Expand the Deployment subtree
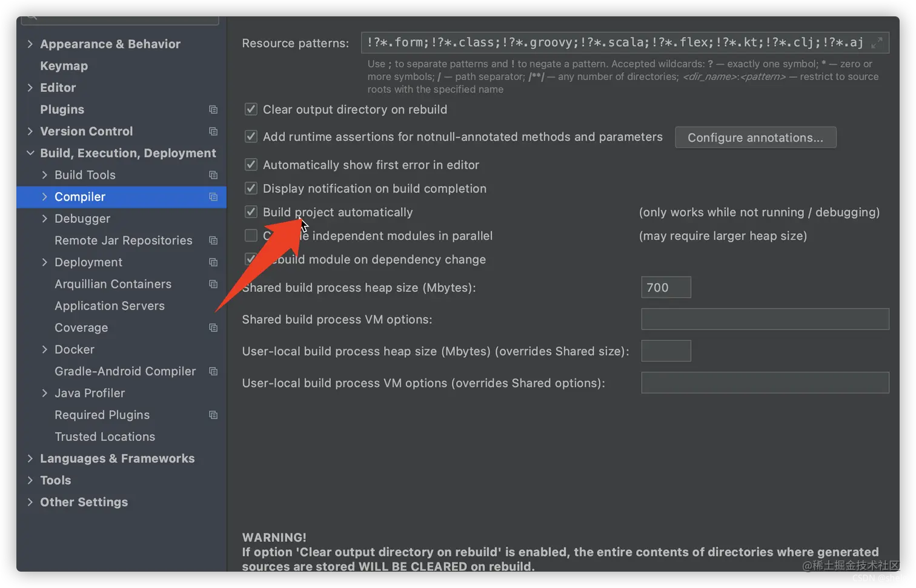 pyautogui.click(x=44, y=262)
